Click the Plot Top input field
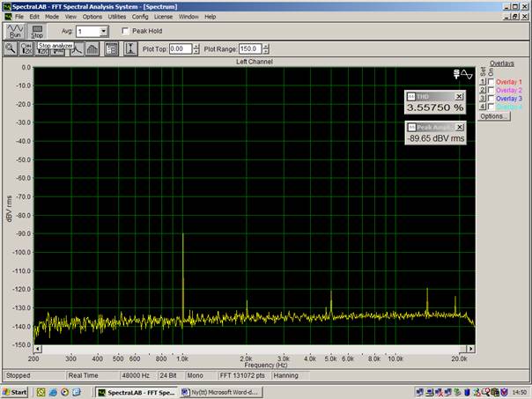This screenshot has width=532, height=399. tap(181, 48)
